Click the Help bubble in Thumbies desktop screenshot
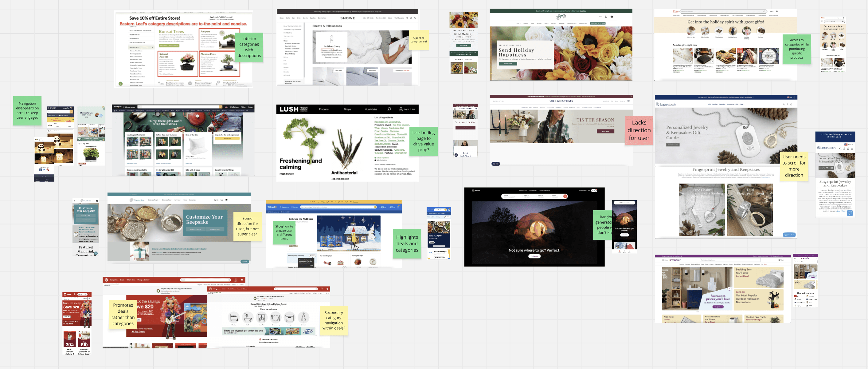868x369 pixels. [x=244, y=261]
